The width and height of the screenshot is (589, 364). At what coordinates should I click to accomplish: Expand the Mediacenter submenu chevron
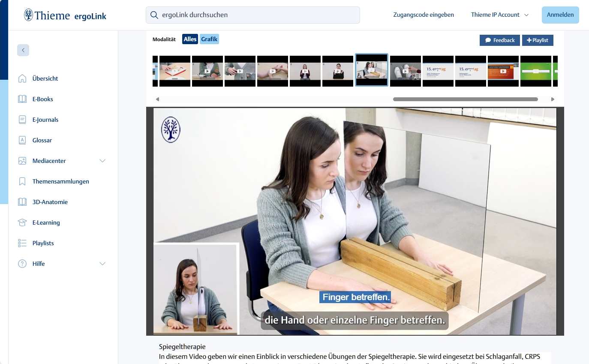[x=102, y=161]
